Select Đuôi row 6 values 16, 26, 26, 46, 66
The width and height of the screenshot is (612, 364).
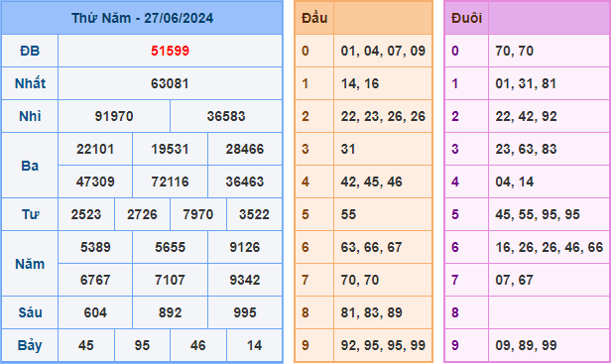click(550, 247)
